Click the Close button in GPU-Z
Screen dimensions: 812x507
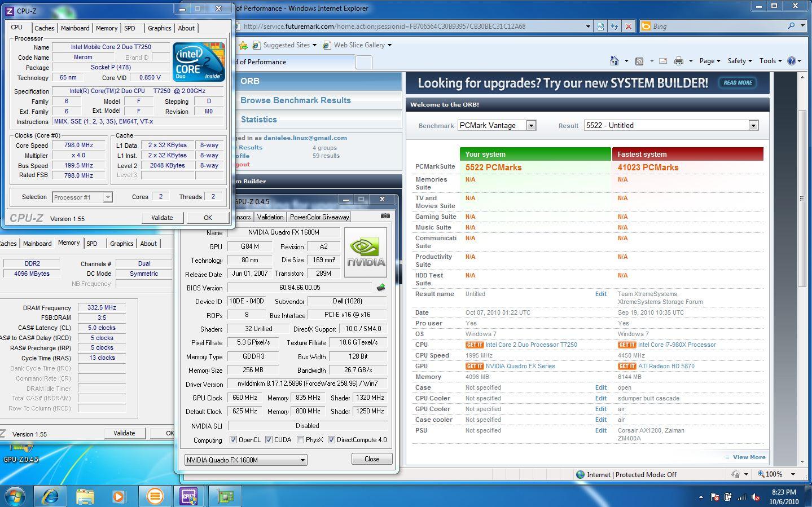point(372,459)
